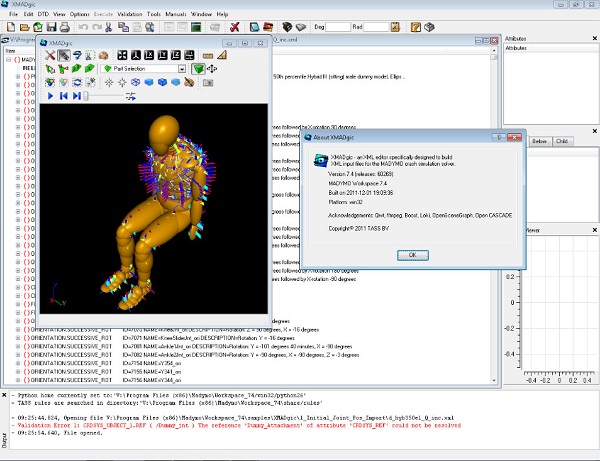Click OK in the About XMADgic dialog
Viewport: 600px width, 461px height.
(412, 255)
